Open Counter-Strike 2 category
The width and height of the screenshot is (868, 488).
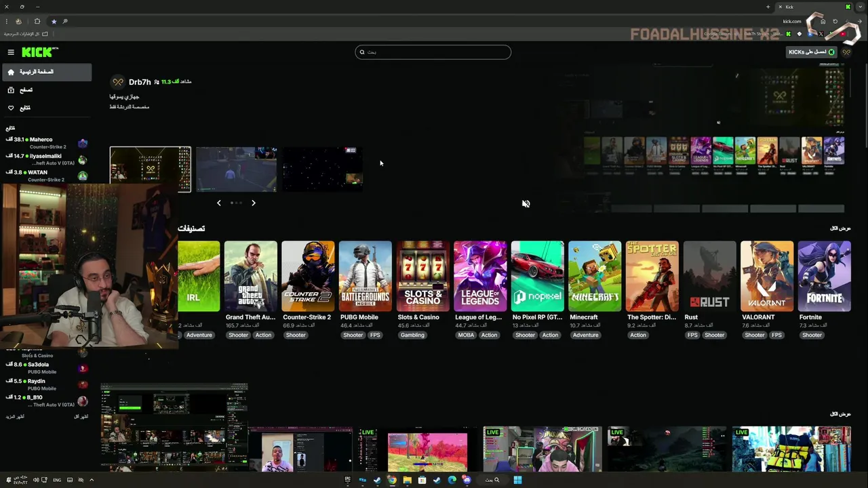coord(308,276)
